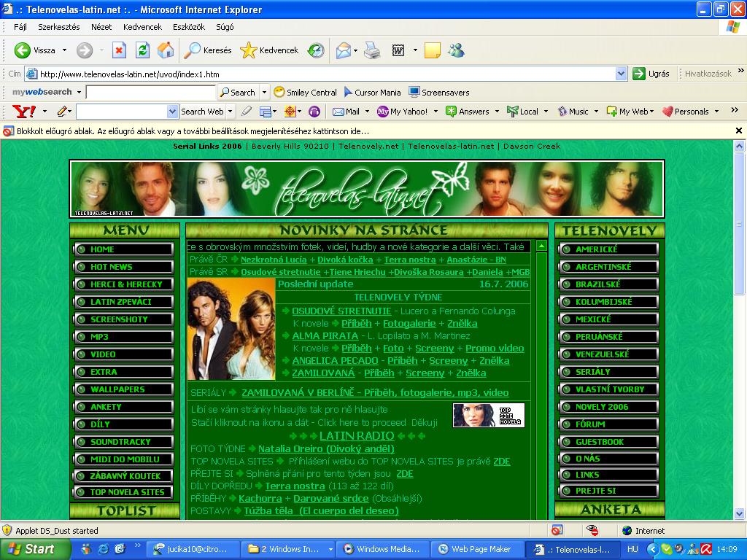This screenshot has width=747, height=560.
Task: Click the Windows Start button
Action: [35, 549]
